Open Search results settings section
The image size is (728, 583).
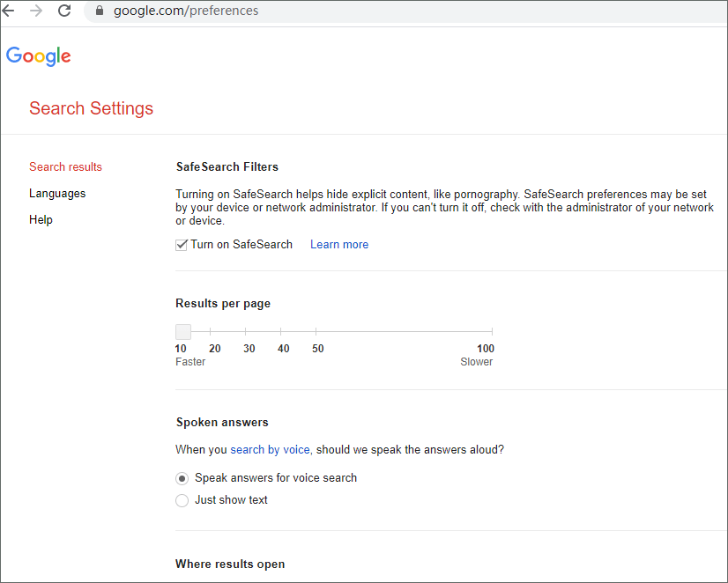(65, 167)
